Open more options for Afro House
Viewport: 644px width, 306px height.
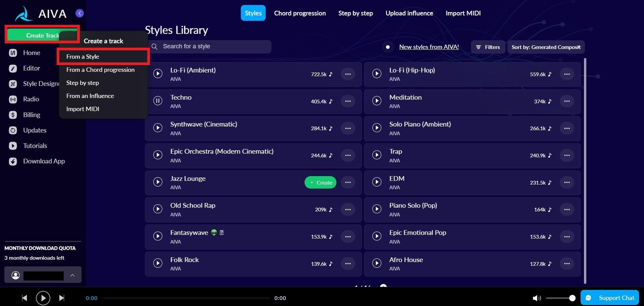pos(567,263)
